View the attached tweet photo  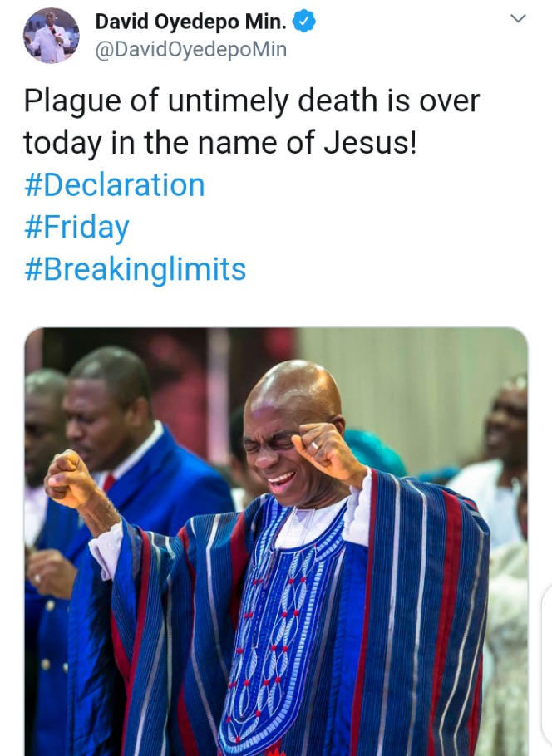tap(276, 542)
